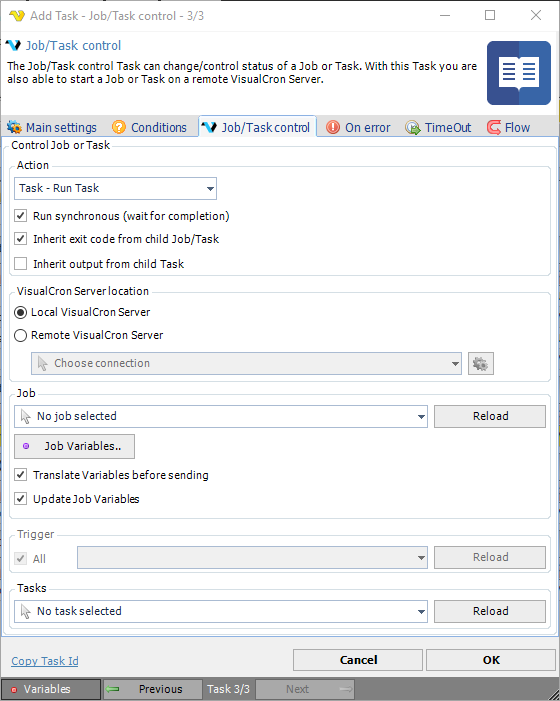Click the red Flow arrow icon
The height and width of the screenshot is (701, 560).
click(x=493, y=127)
